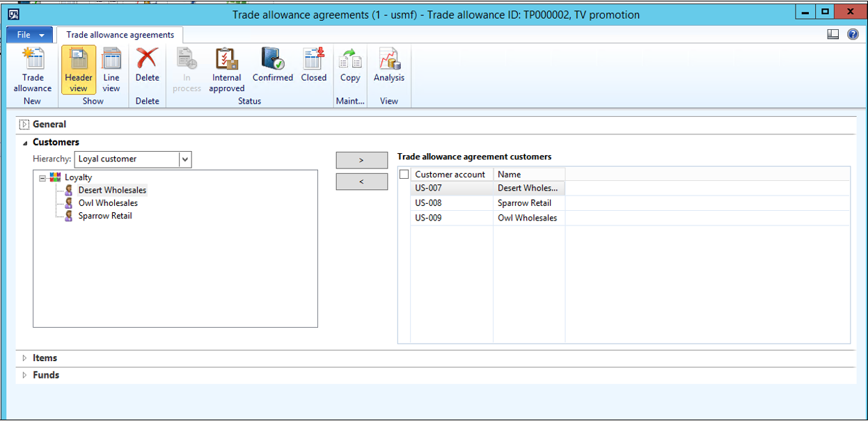
Task: Select the Trade allowance agreements tab
Action: 120,35
